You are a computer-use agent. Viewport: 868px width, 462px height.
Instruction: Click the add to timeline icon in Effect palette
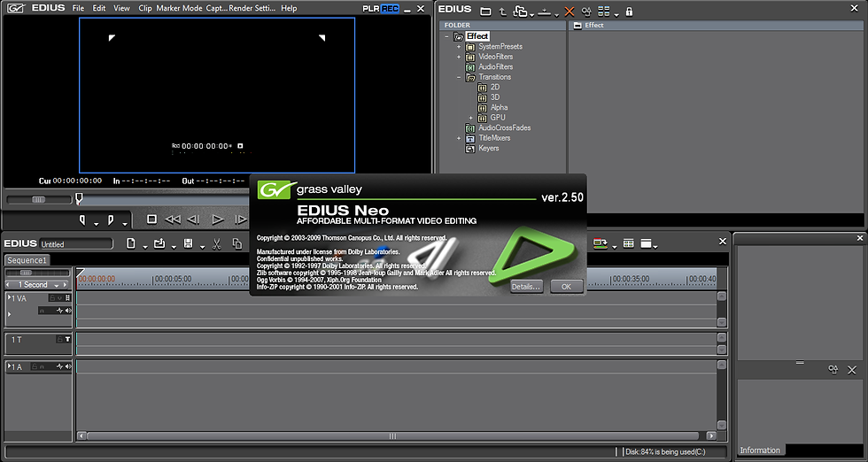(544, 12)
